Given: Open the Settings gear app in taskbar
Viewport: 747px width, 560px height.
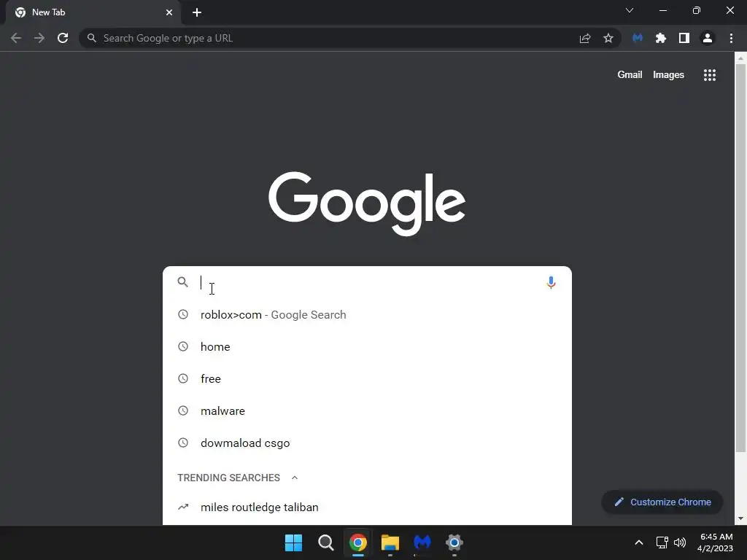Looking at the screenshot, I should 454,542.
